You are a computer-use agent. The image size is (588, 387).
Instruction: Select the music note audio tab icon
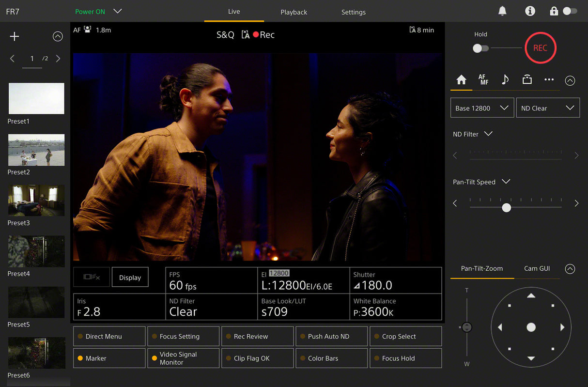pos(505,80)
